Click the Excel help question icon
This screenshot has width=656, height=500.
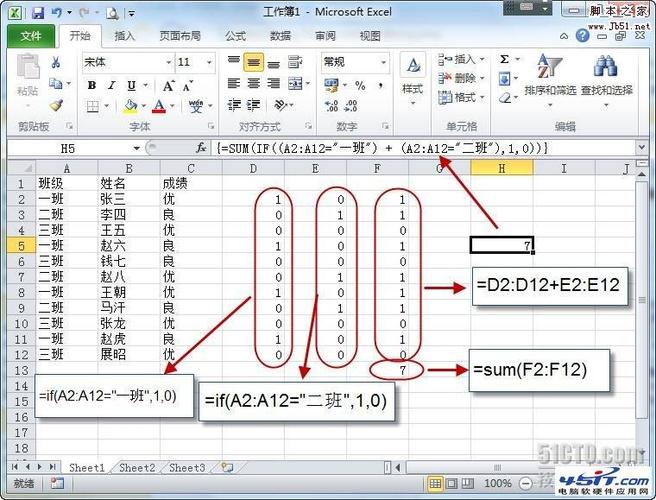coord(582,36)
